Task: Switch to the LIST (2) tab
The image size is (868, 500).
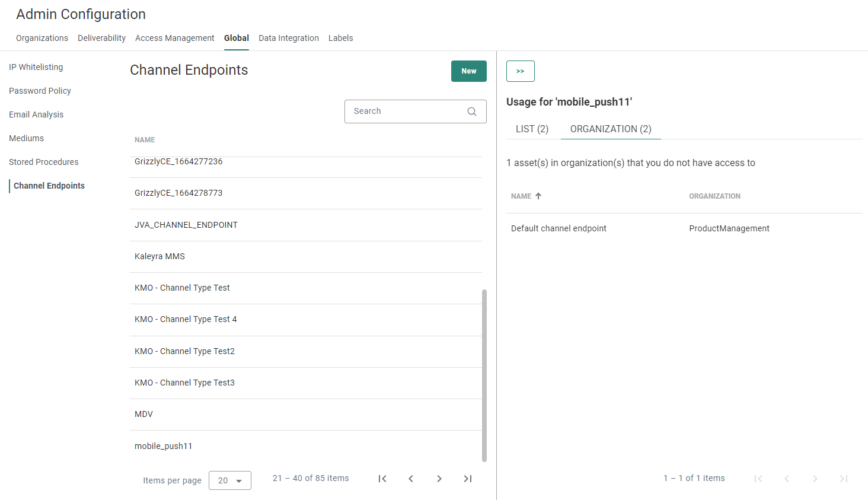Action: pyautogui.click(x=532, y=129)
